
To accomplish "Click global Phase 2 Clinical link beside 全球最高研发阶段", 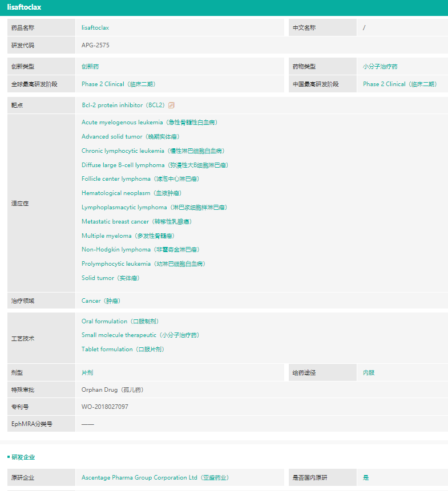I will (x=119, y=84).
